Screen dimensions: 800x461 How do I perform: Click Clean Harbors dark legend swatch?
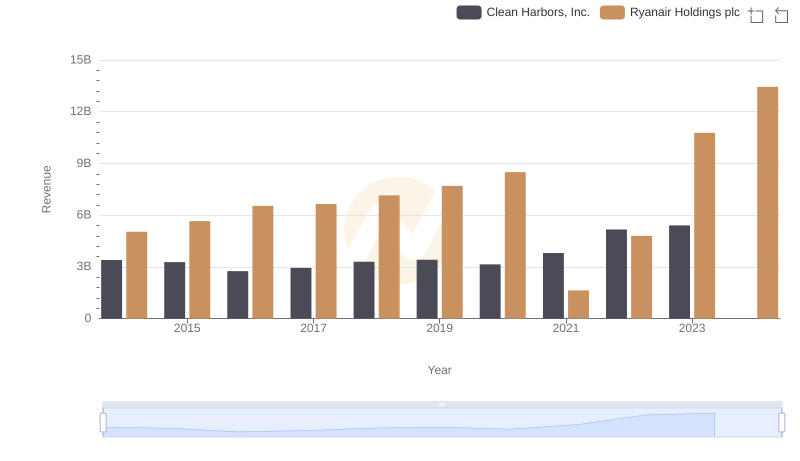point(469,12)
